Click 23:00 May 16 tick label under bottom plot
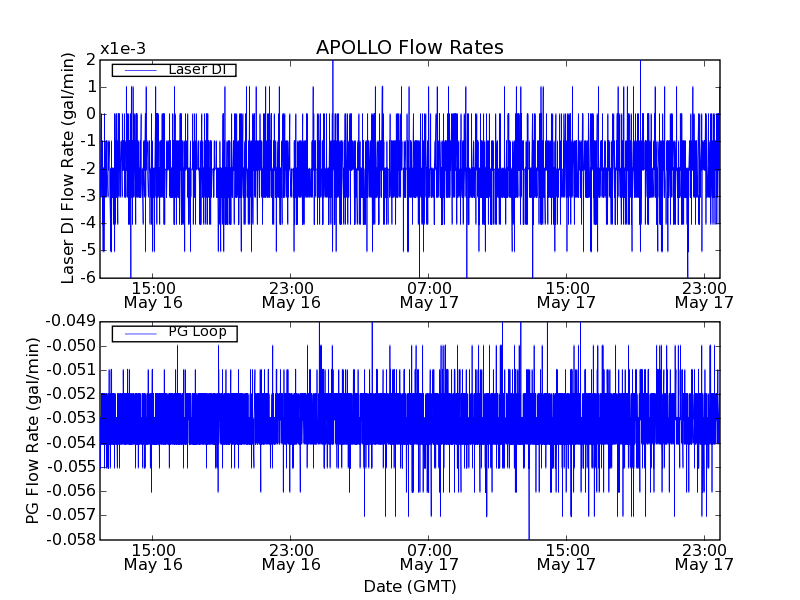This screenshot has width=800, height=600. [291, 557]
